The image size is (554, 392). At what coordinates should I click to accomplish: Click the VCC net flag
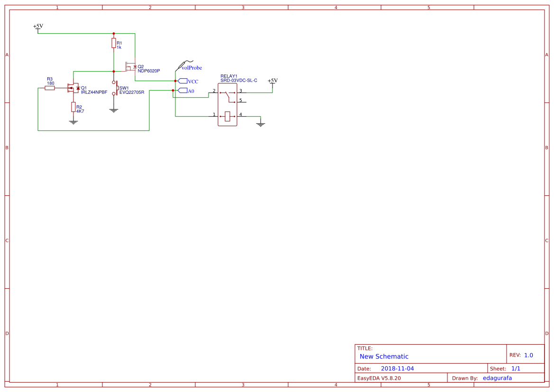182,81
